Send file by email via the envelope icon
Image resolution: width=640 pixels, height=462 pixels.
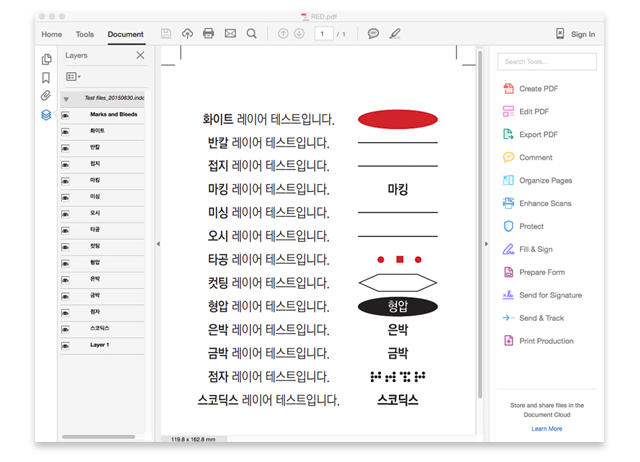pyautogui.click(x=230, y=33)
